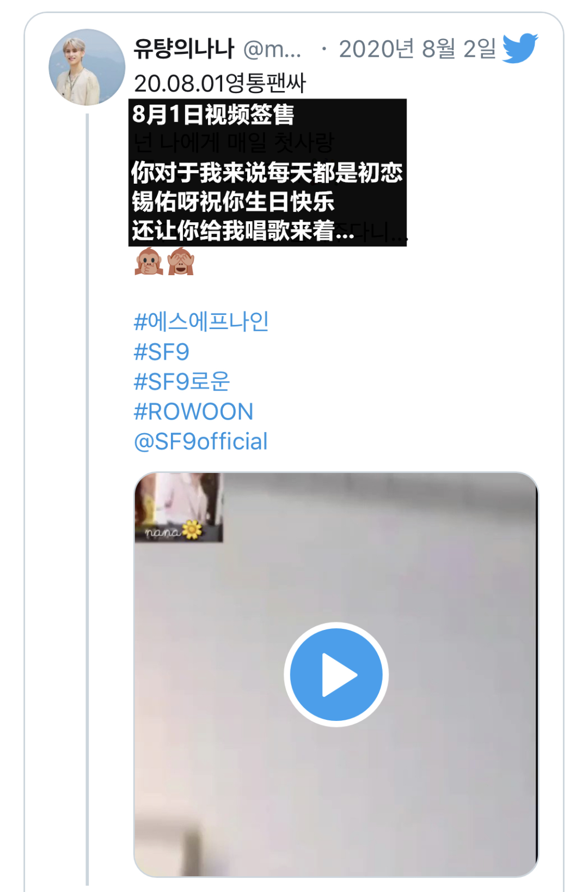Click the nana sunflower watermark thumbnail
This screenshot has width=588, height=892.
pyautogui.click(x=179, y=507)
